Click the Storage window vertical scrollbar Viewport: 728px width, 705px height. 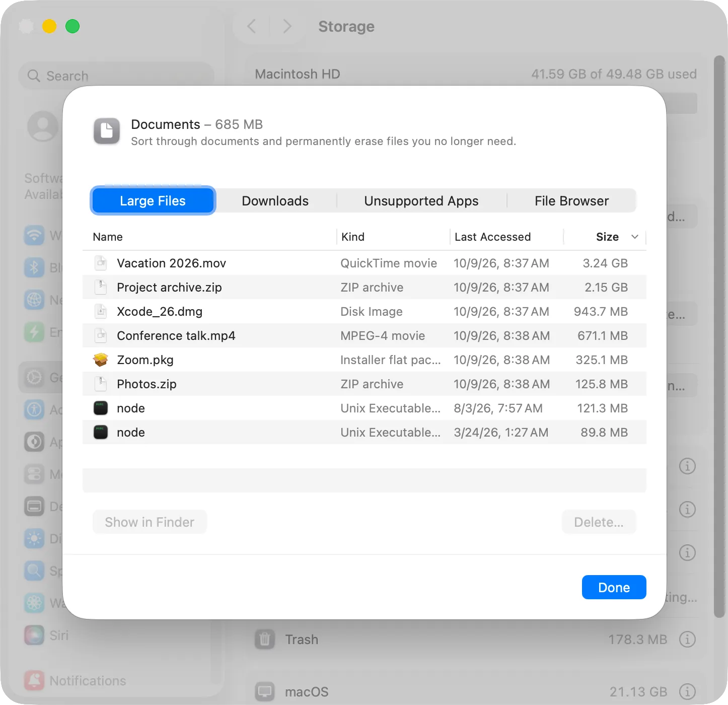click(x=720, y=336)
